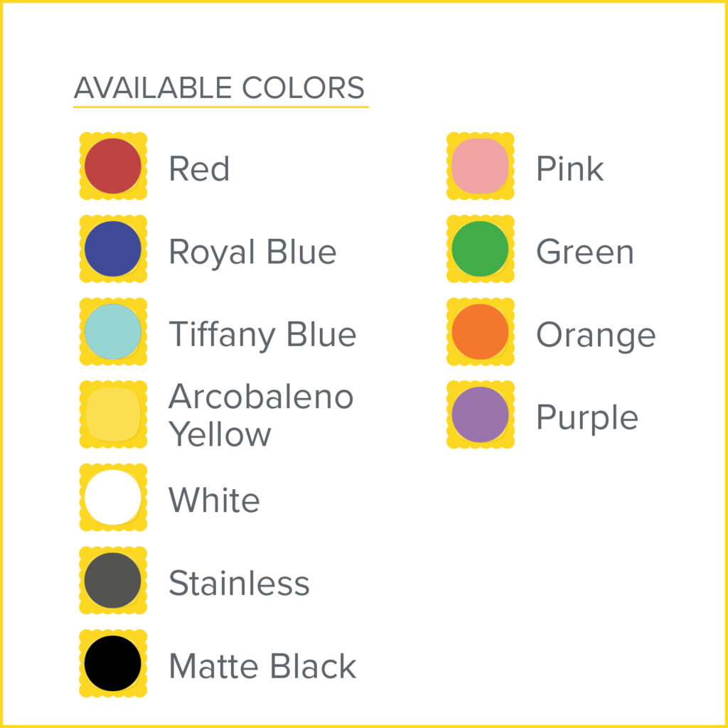The width and height of the screenshot is (728, 728).
Task: Select the Arcobaleno Yellow swatch
Action: (112, 414)
